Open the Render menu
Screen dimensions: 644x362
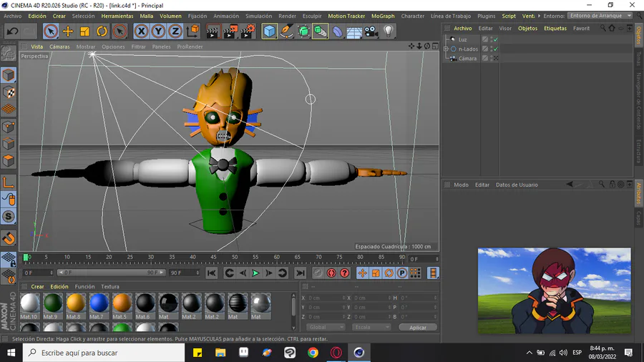(287, 16)
